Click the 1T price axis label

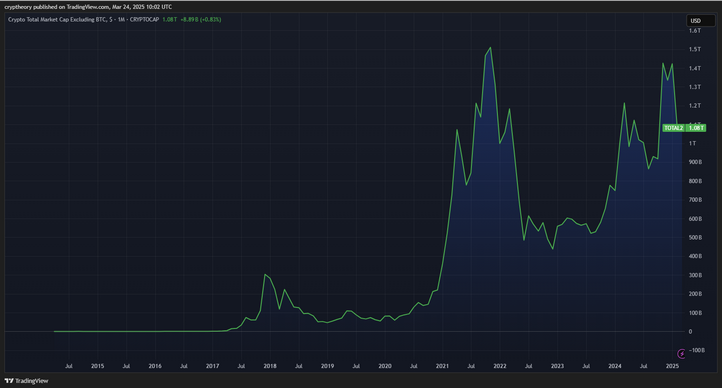(693, 144)
